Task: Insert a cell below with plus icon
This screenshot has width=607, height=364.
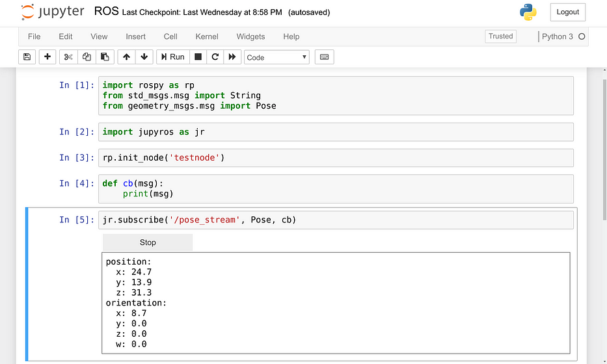Action: [x=47, y=57]
